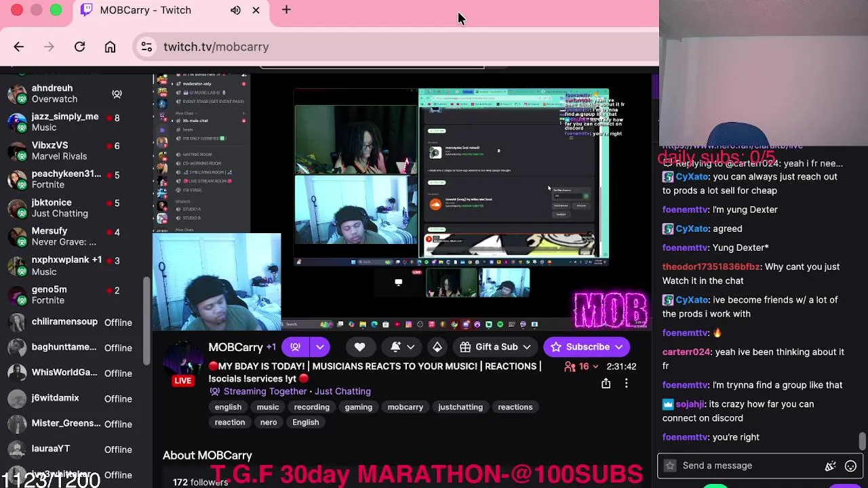868x488 pixels.
Task: Go back with the browser back arrow
Action: [18, 47]
